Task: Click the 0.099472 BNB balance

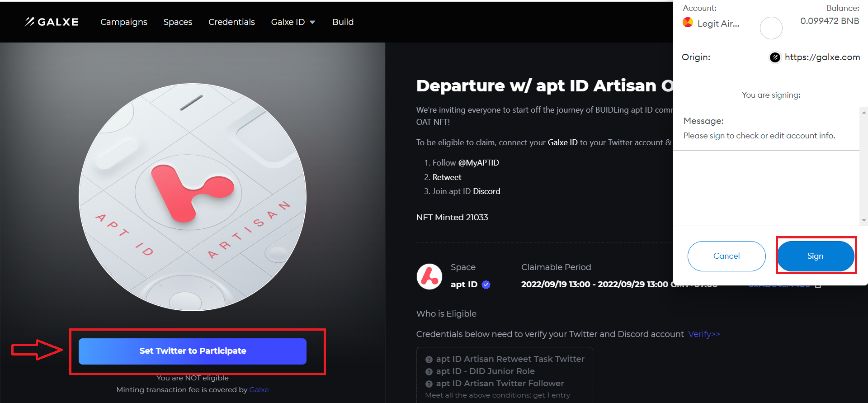Action: tap(830, 21)
